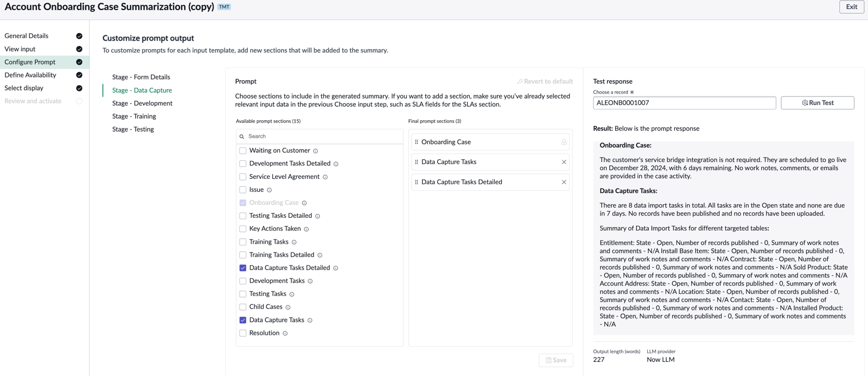Image resolution: width=868 pixels, height=376 pixels.
Task: Enable the Testing Tasks Detailed checkbox
Action: (242, 216)
